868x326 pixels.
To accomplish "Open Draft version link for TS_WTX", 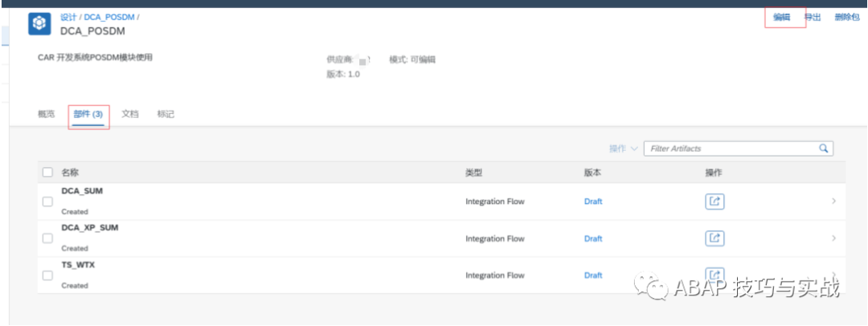I will (x=593, y=275).
